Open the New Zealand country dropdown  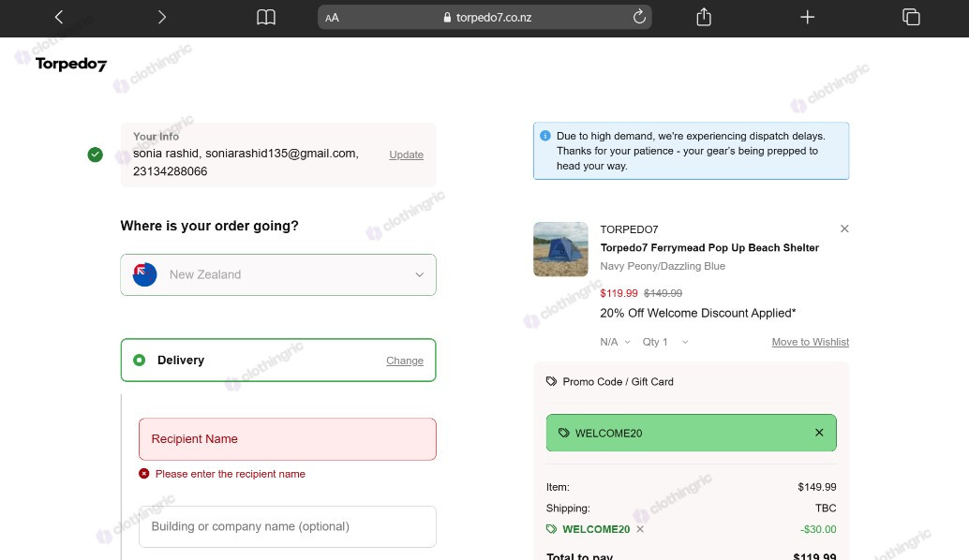tap(278, 274)
